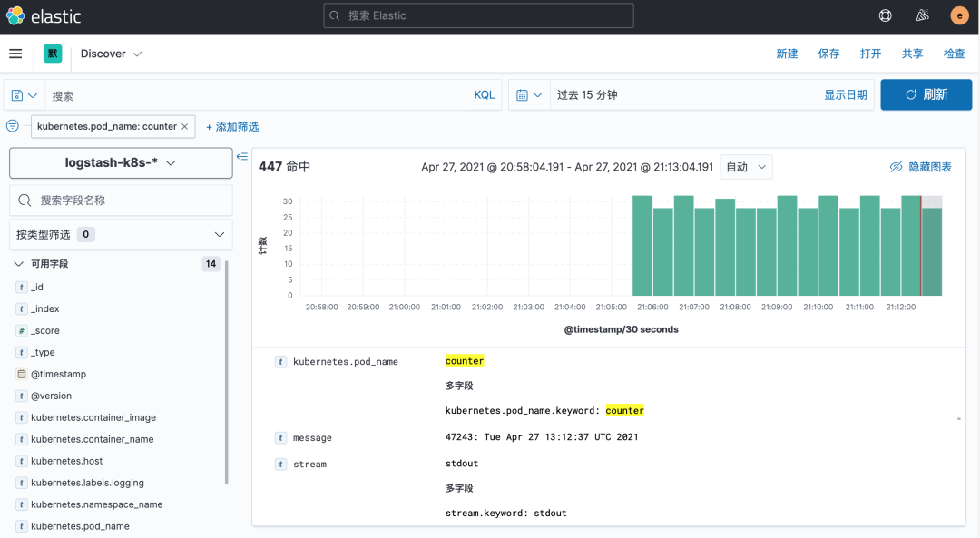Open the saved queries disk icon

pos(24,95)
